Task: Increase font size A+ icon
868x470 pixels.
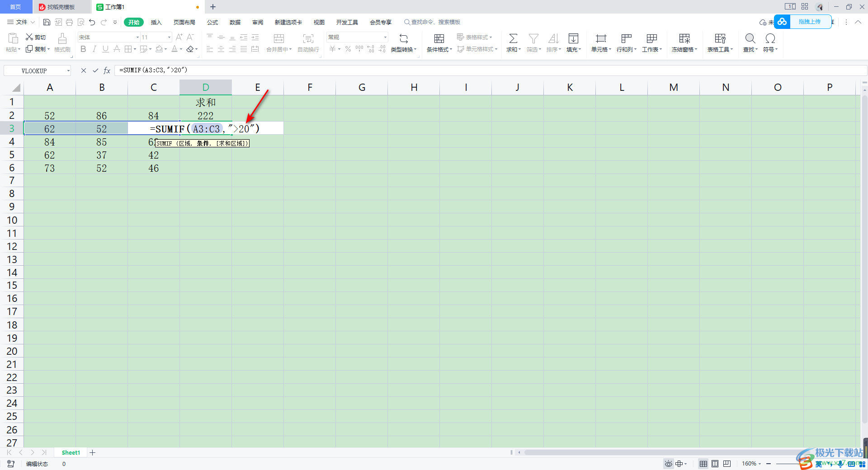Action: coord(179,37)
